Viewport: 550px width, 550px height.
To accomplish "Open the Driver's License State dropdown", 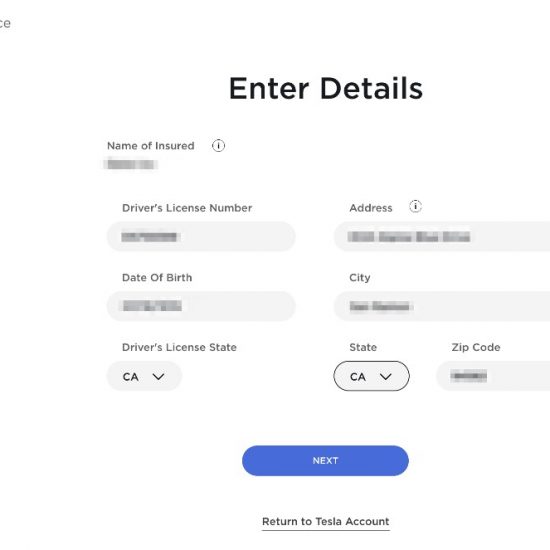I will point(144,376).
